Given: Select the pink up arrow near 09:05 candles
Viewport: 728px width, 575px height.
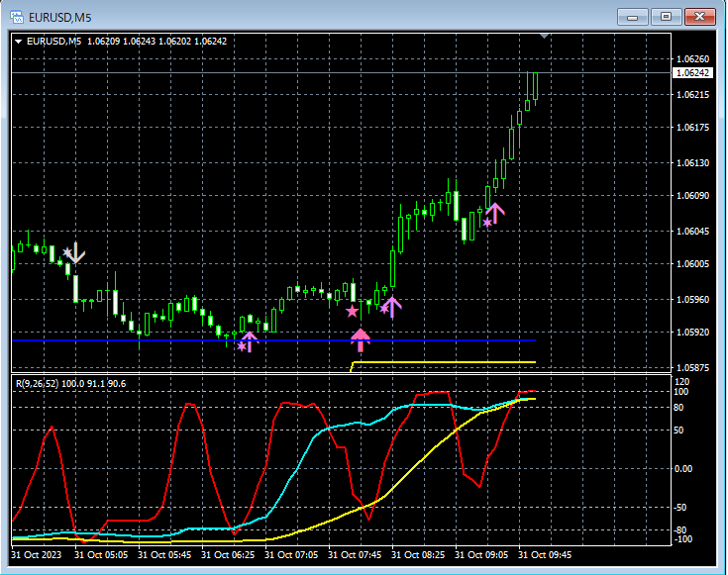Looking at the screenshot, I should click(x=495, y=214).
